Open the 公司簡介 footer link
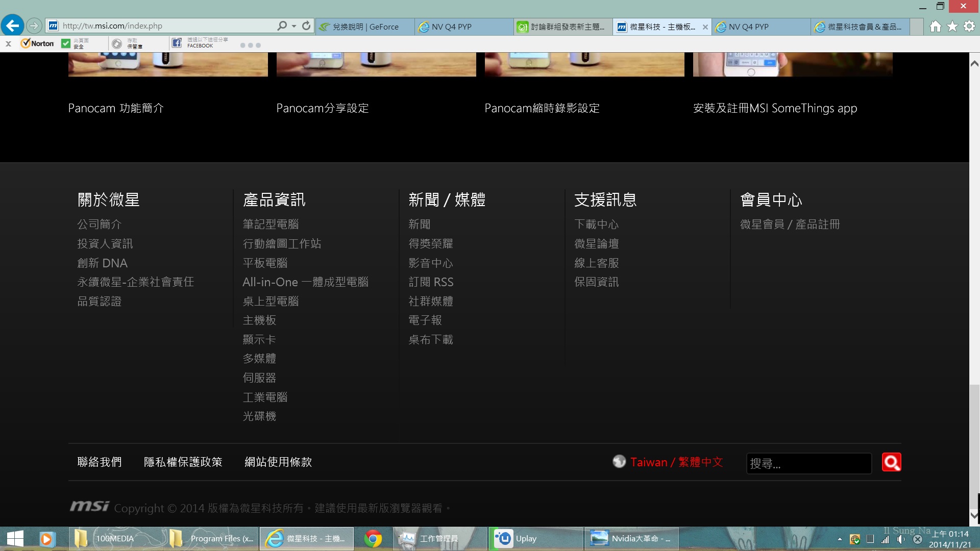The width and height of the screenshot is (980, 551). coord(100,224)
